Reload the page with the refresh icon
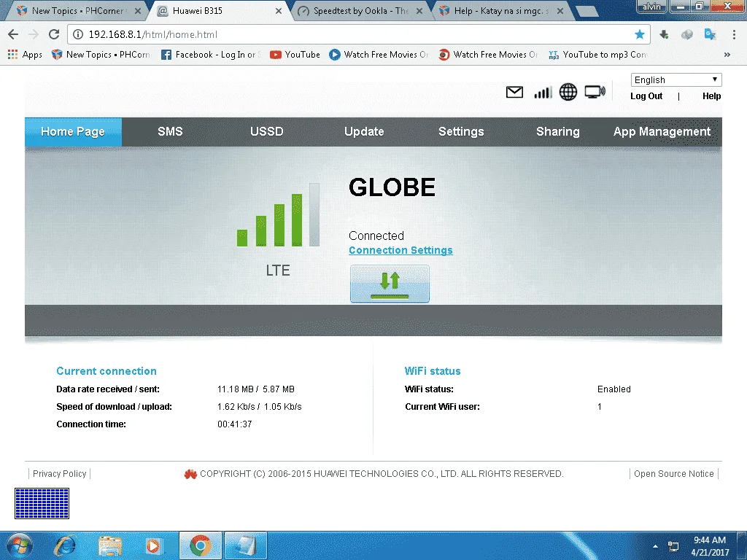 click(x=54, y=34)
